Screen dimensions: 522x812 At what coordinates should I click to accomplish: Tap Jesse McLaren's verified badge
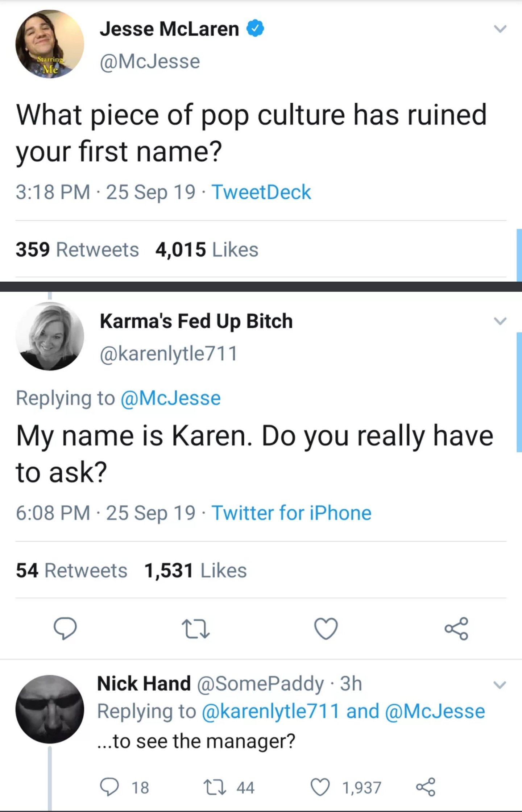[256, 29]
